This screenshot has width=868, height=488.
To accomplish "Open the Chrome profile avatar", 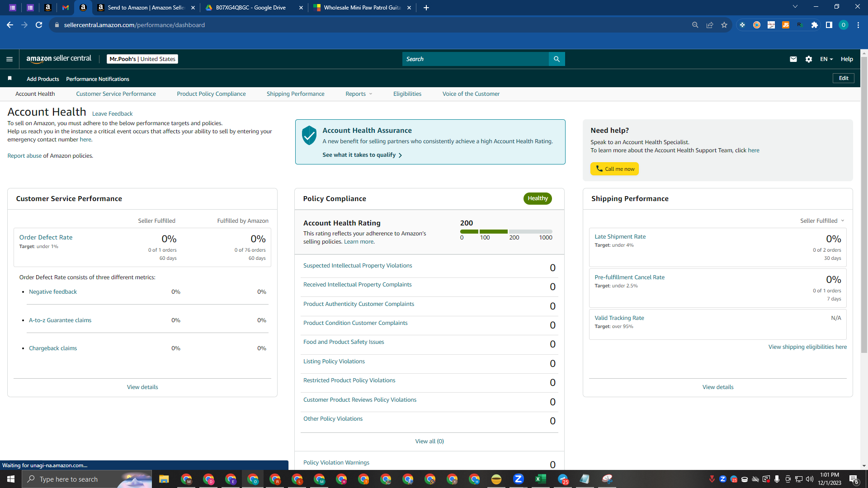I will (844, 25).
